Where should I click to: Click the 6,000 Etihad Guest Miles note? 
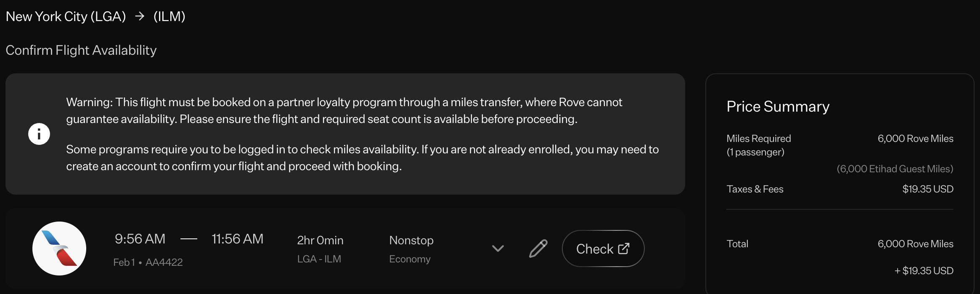tap(895, 169)
